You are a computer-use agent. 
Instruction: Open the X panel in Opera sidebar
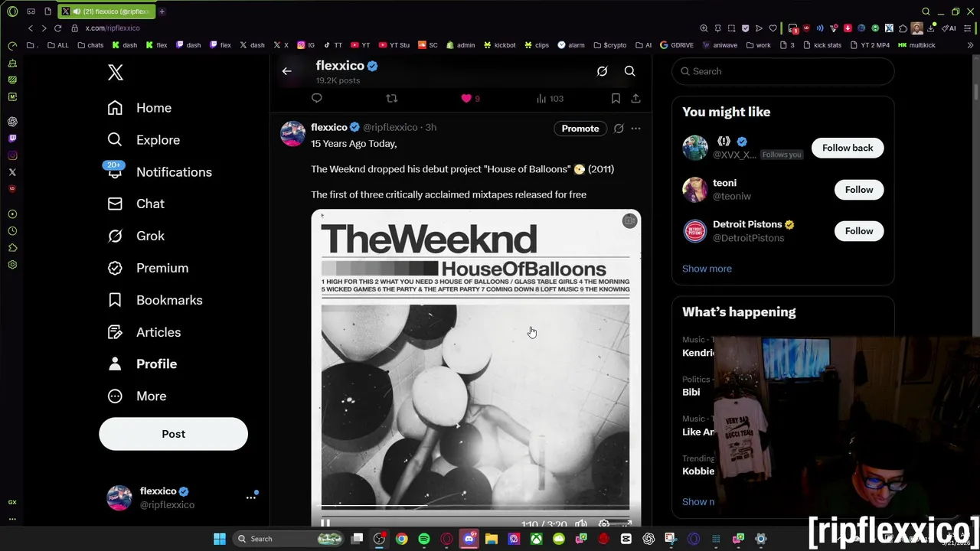click(12, 172)
